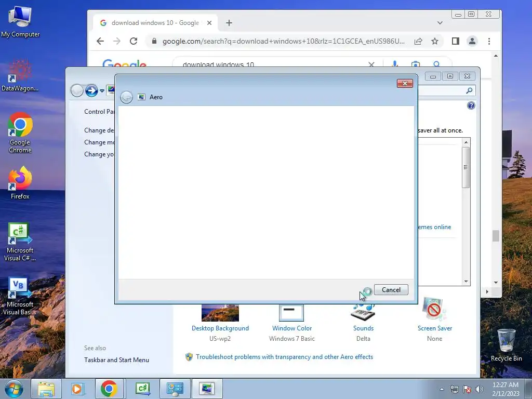Close the download windows 10 tab
The image size is (532, 399).
point(209,23)
